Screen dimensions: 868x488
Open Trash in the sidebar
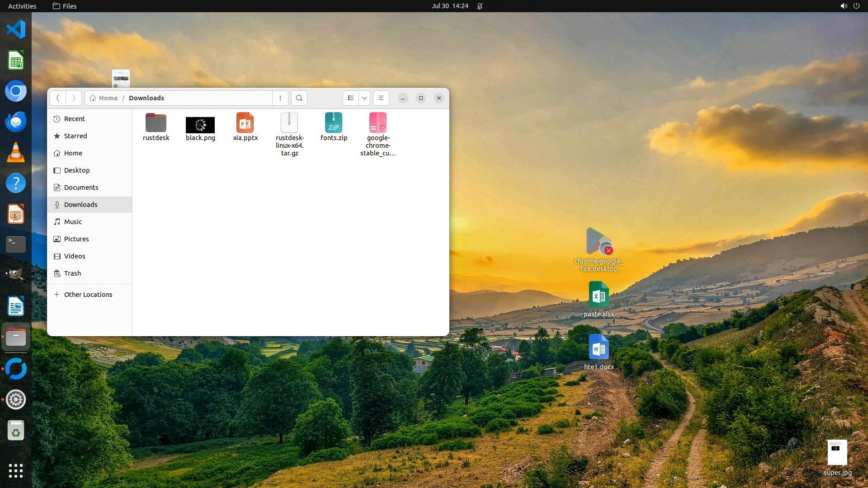coord(72,273)
